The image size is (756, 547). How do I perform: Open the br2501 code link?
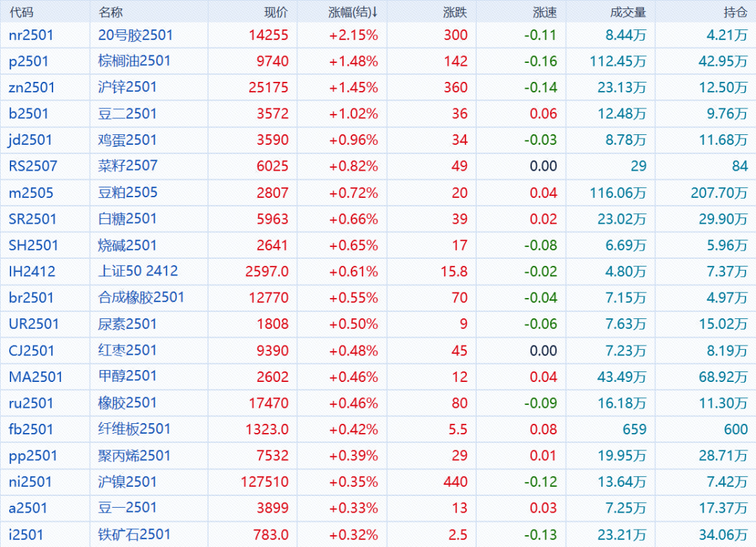tap(31, 298)
